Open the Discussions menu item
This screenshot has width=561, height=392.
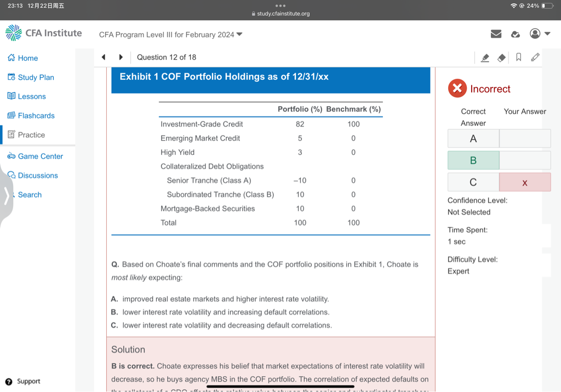pos(38,175)
